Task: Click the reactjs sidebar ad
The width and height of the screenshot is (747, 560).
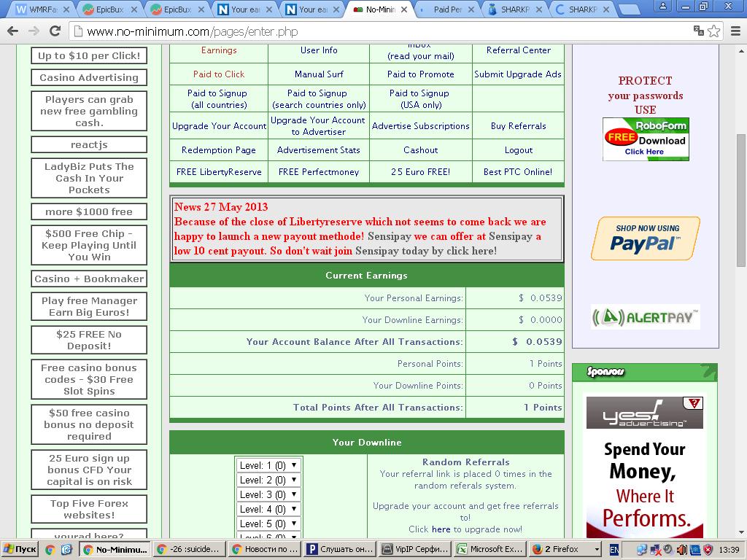Action: 89,144
